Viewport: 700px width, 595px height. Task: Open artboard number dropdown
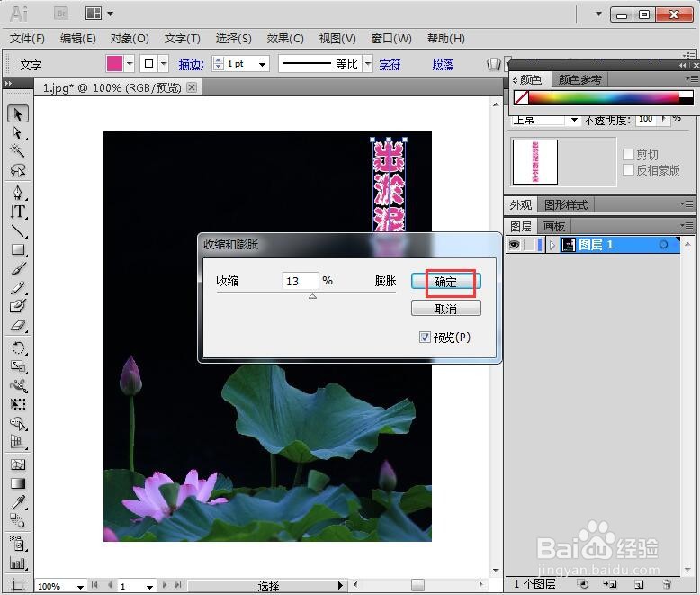pos(149,586)
